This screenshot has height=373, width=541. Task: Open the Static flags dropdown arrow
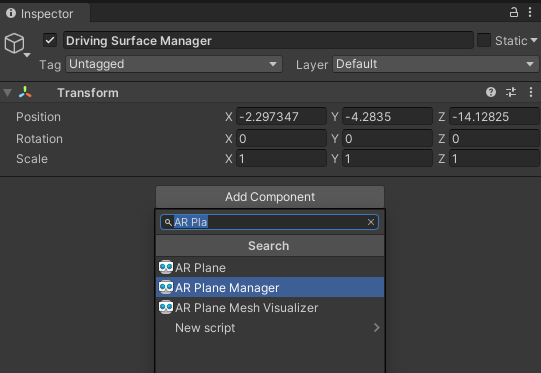pos(534,40)
